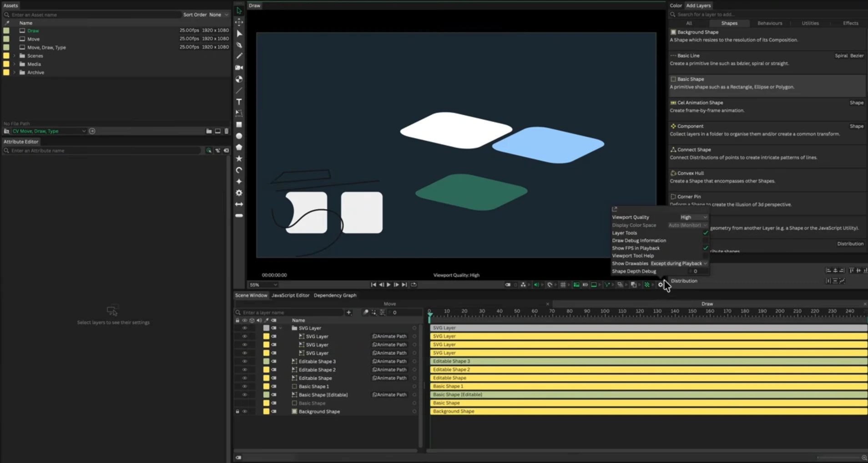Select the Star shape tool
Image resolution: width=868 pixels, height=463 pixels.
click(x=239, y=158)
